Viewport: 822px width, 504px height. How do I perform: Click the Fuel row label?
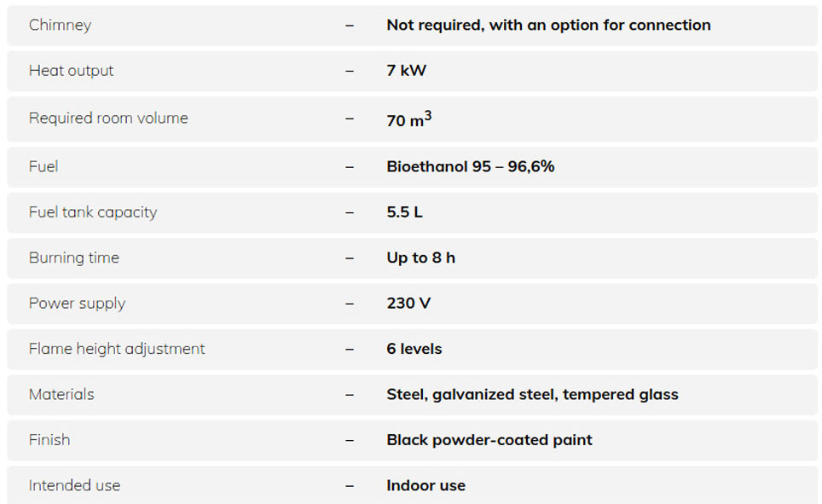[43, 166]
